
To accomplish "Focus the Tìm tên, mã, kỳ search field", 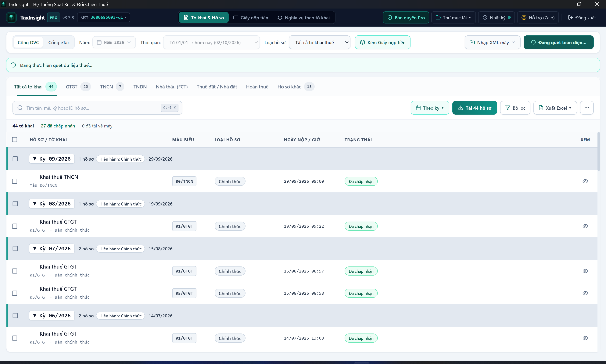I will click(x=97, y=108).
